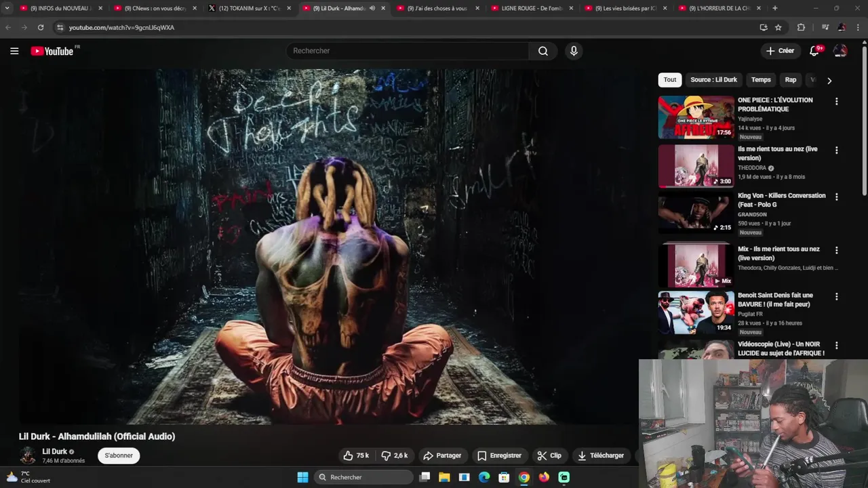868x488 pixels.
Task: Open Microsoft Store from taskbar
Action: pos(504,477)
